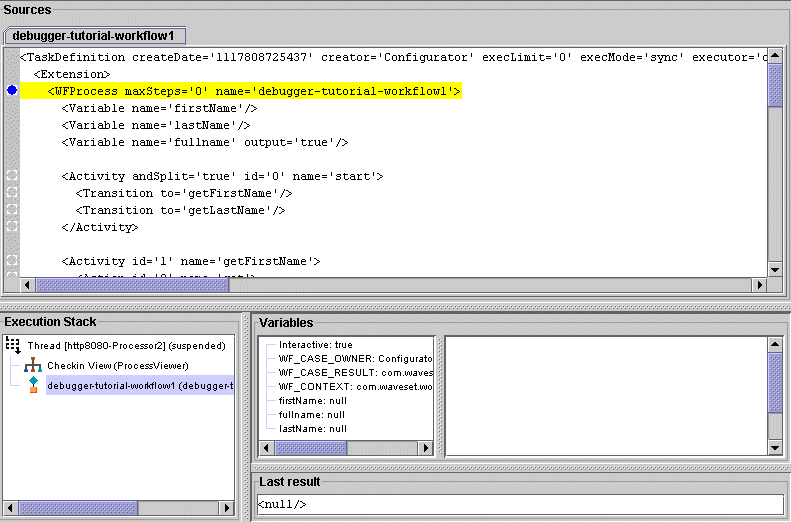Click the Transition to='getFirstName' line
Viewport: 791px width, 522px height.
[184, 193]
